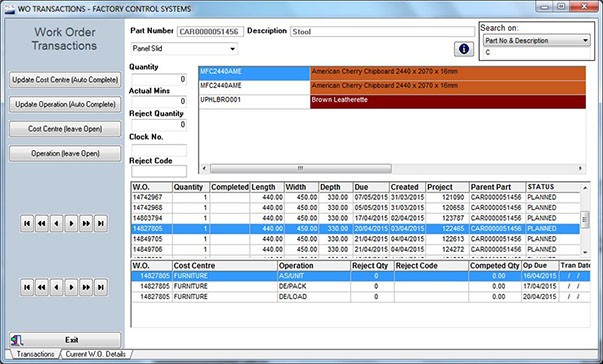
Task: Click the Project column header
Action: 447,187
